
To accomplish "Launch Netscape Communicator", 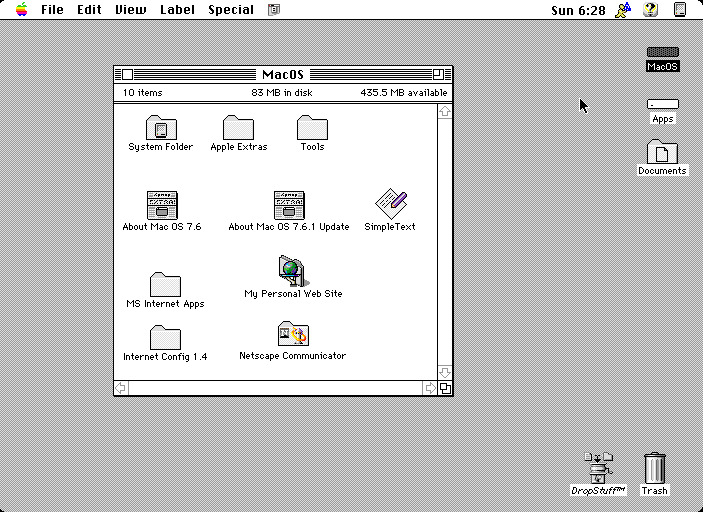I will click(x=293, y=335).
